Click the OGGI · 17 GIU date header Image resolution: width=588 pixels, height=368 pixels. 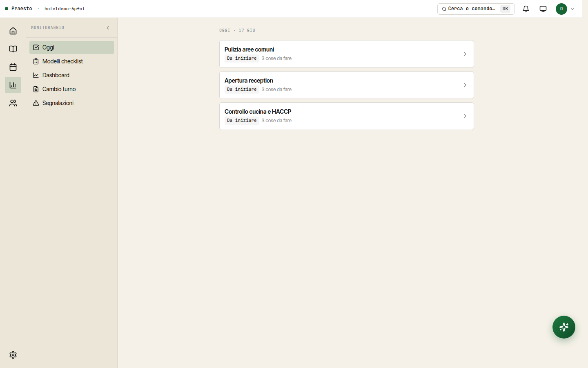coord(237,30)
